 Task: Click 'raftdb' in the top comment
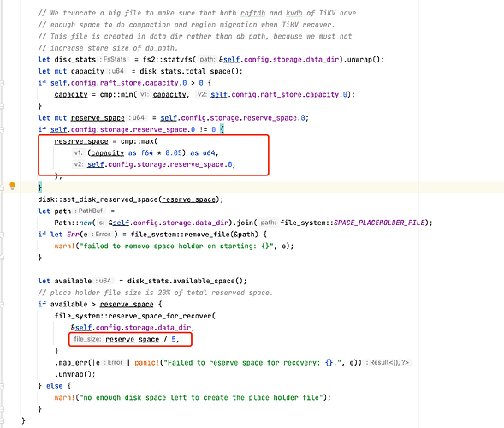pyautogui.click(x=252, y=13)
